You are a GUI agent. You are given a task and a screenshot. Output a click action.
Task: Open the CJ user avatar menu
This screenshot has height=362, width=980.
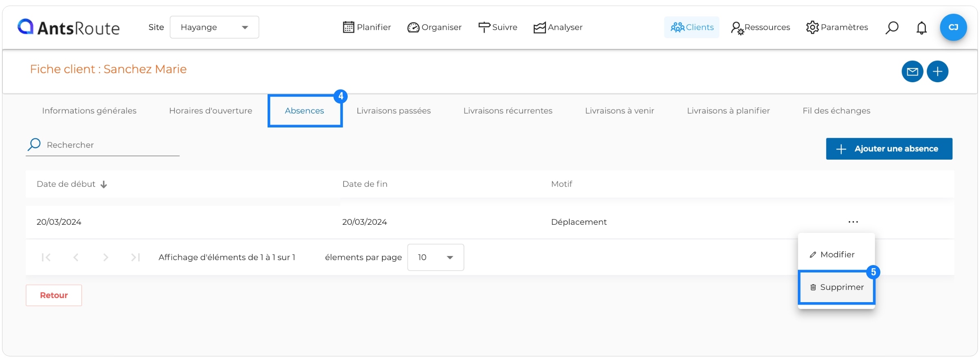(953, 27)
